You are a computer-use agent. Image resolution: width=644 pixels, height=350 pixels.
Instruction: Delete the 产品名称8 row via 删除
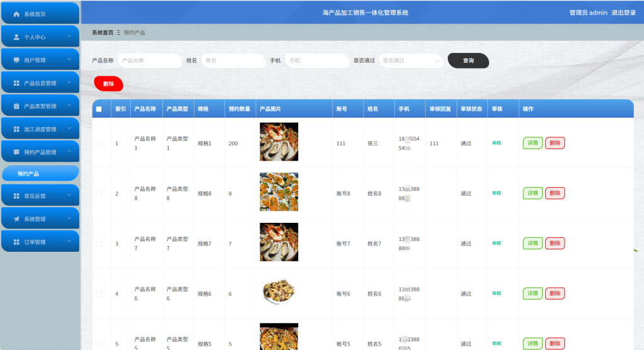tap(555, 193)
